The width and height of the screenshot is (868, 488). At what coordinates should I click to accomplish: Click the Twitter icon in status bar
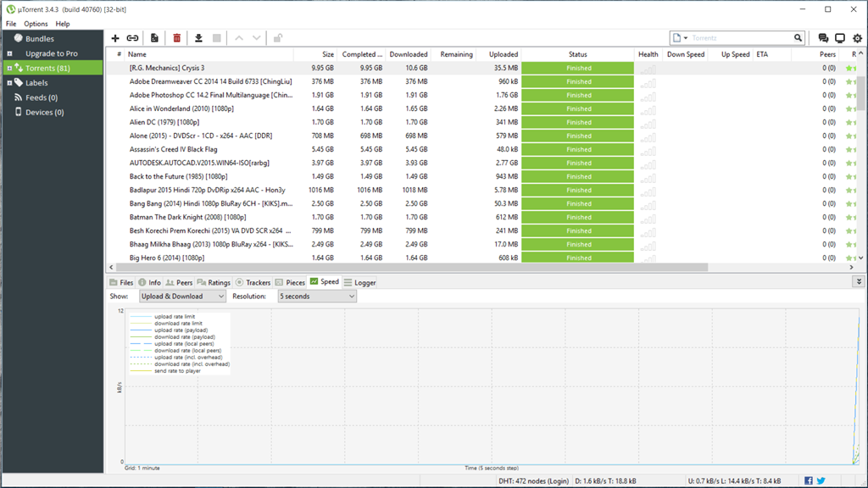pyautogui.click(x=821, y=480)
